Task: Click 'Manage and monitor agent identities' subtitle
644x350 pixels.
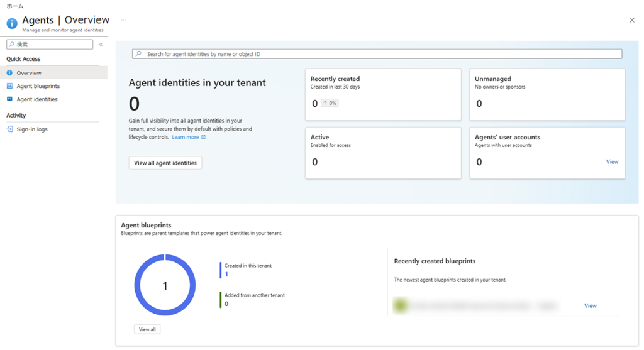Action: [x=63, y=30]
